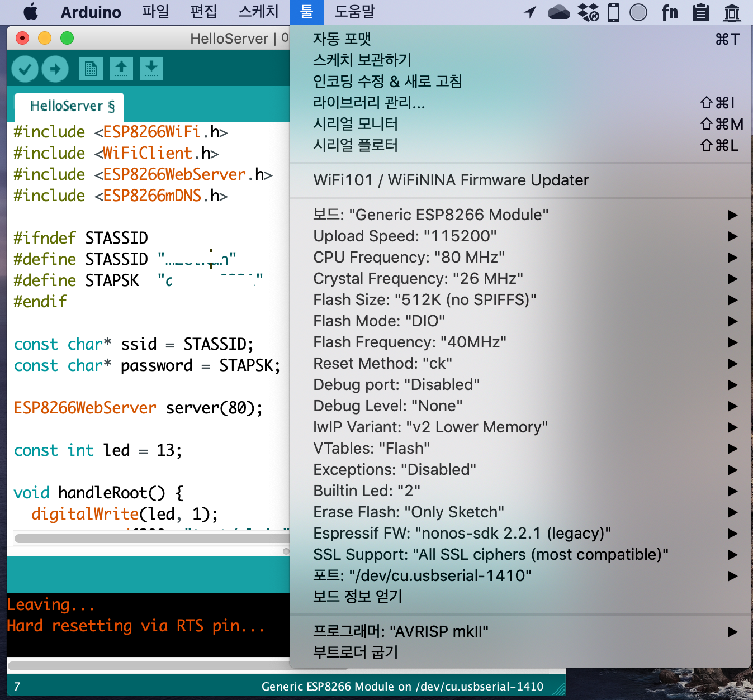This screenshot has height=700, width=753.
Task: Expand the Crystal Frequency submenu
Action: pos(520,279)
